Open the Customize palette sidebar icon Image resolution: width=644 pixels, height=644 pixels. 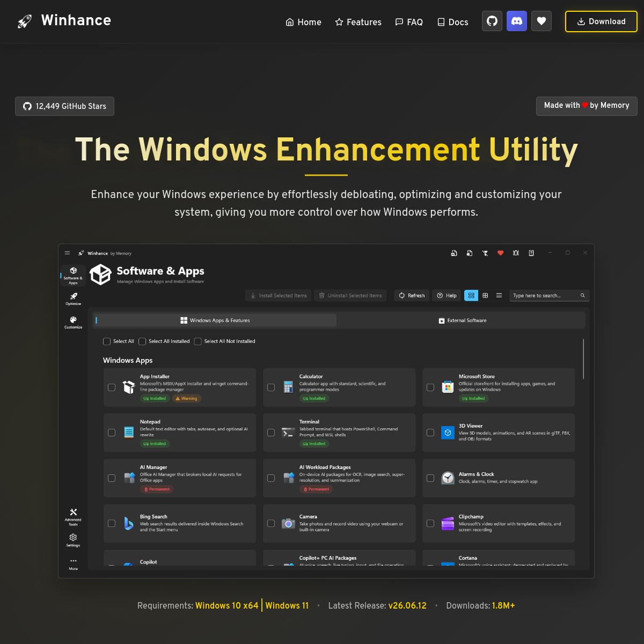[73, 322]
